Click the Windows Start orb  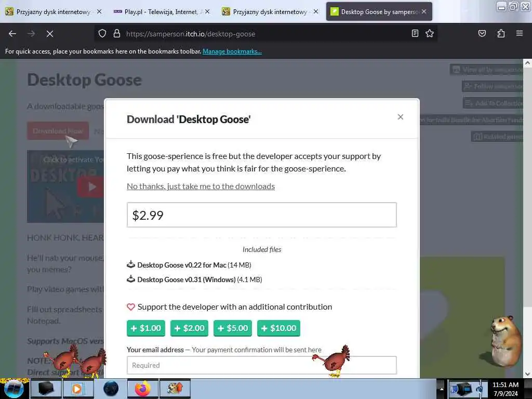pyautogui.click(x=14, y=389)
